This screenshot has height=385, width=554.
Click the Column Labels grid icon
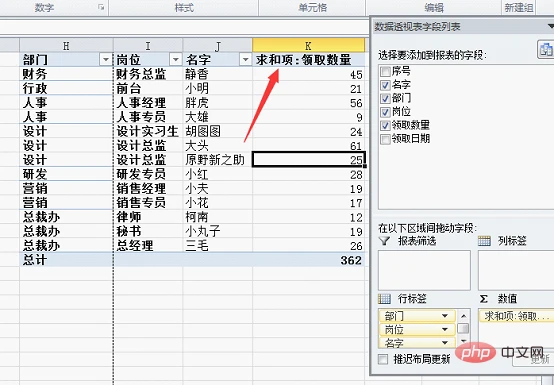[x=484, y=241]
